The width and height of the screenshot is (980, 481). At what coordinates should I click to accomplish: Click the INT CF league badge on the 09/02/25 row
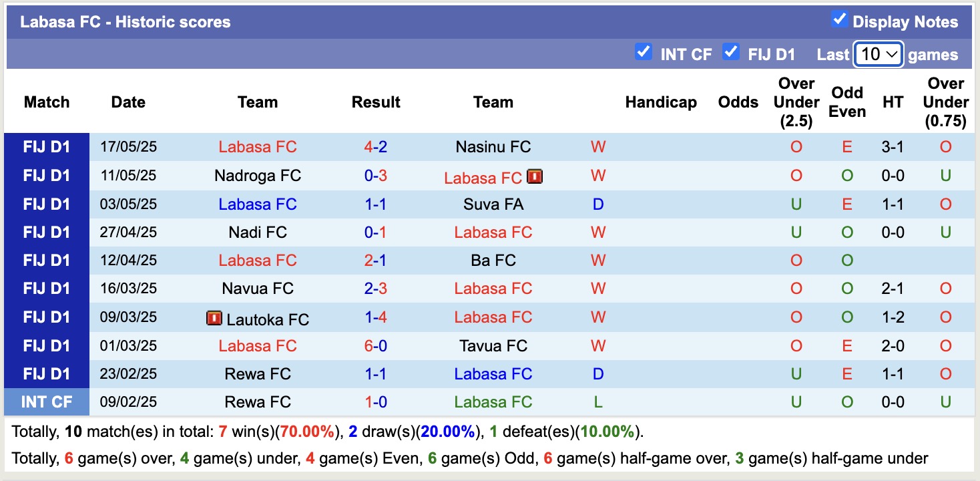[x=46, y=402]
